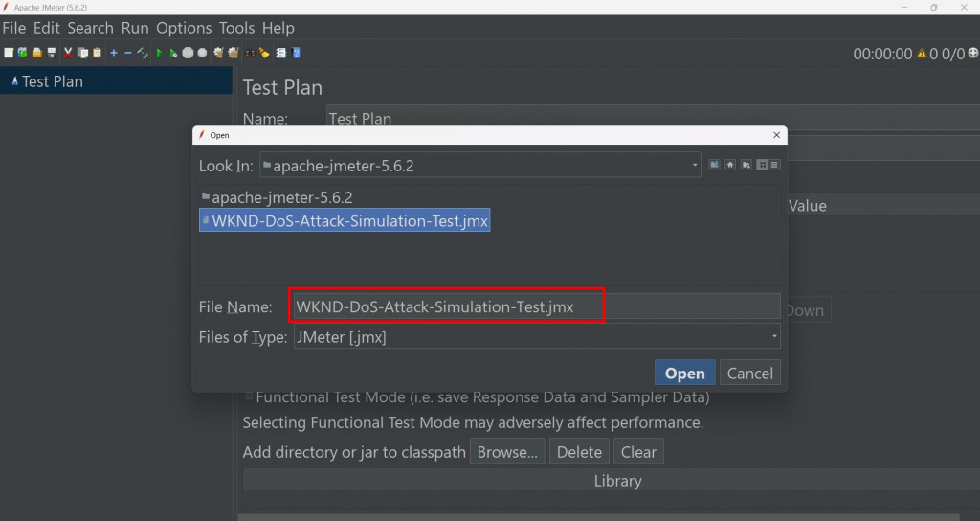
Task: Click the Clear classpath button
Action: (x=638, y=452)
